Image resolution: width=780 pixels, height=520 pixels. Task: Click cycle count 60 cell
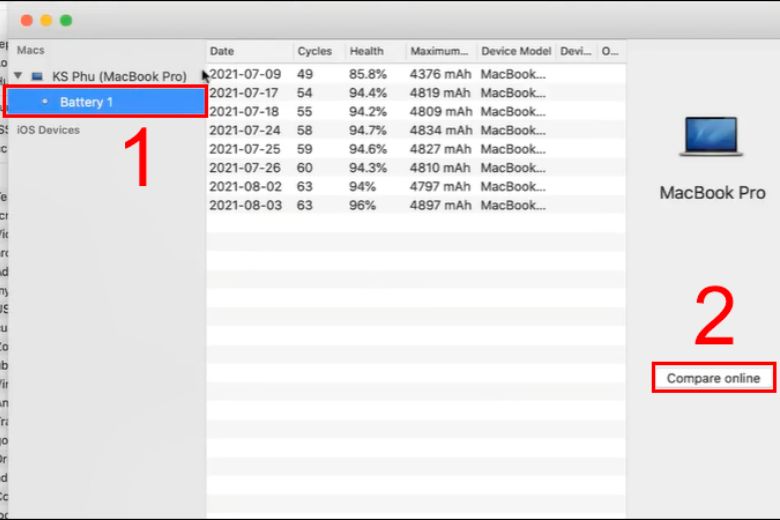[304, 168]
